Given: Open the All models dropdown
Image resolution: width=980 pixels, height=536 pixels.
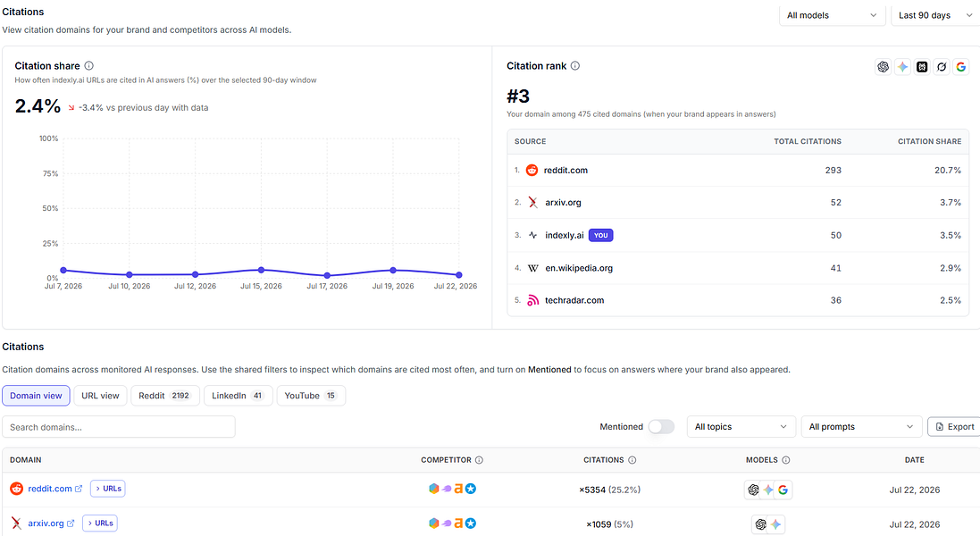Looking at the screenshot, I should point(832,15).
